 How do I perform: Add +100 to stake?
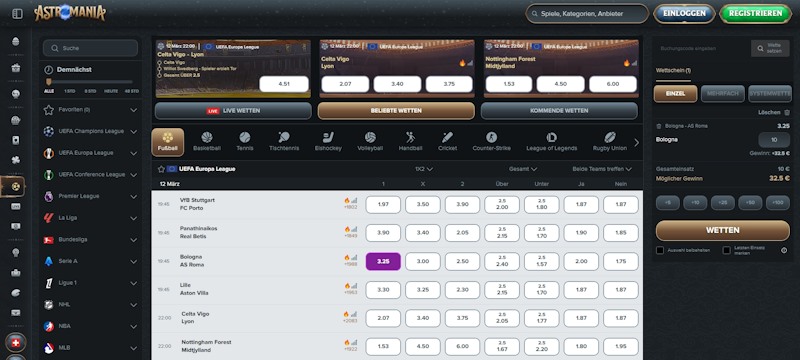point(778,203)
